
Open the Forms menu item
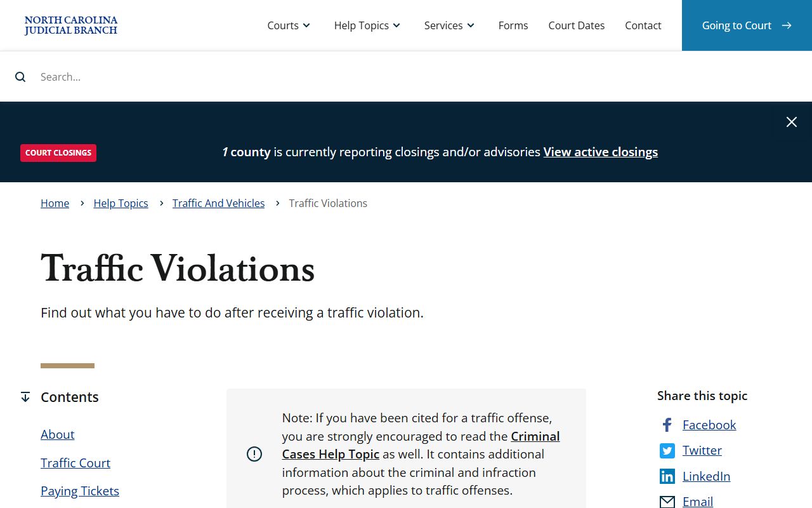[513, 25]
